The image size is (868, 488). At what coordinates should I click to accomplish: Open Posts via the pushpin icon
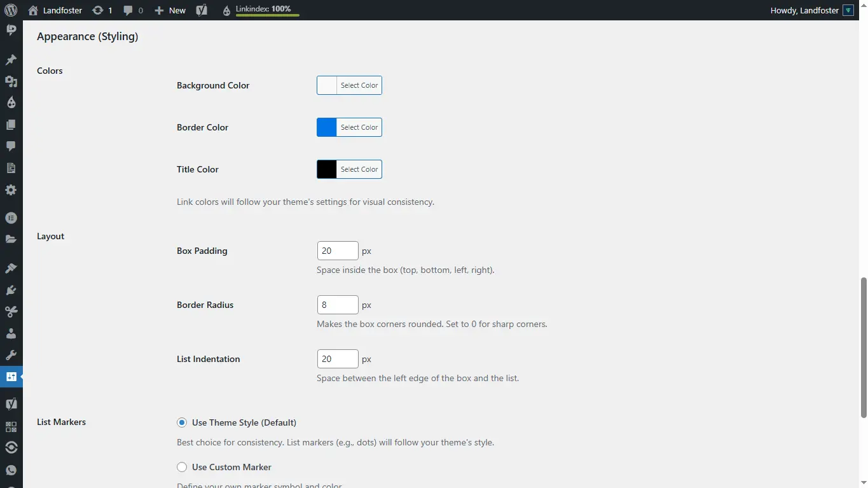(x=11, y=60)
